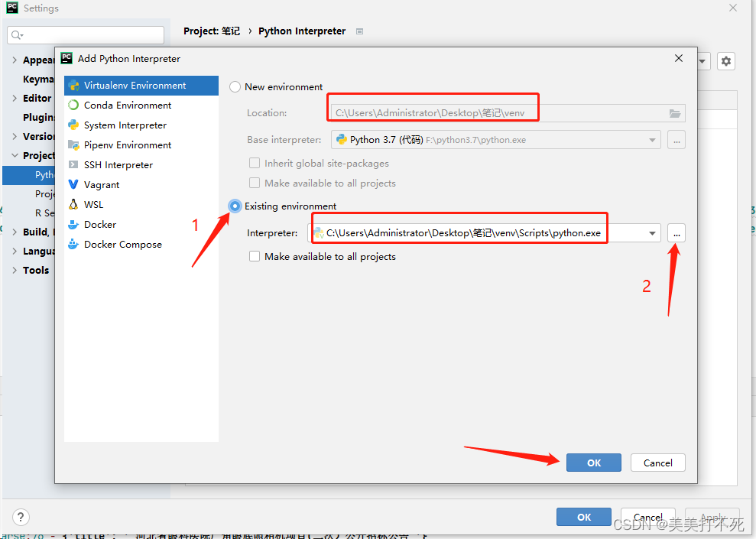Expand the Appearance settings node
The image size is (756, 539).
(x=15, y=60)
